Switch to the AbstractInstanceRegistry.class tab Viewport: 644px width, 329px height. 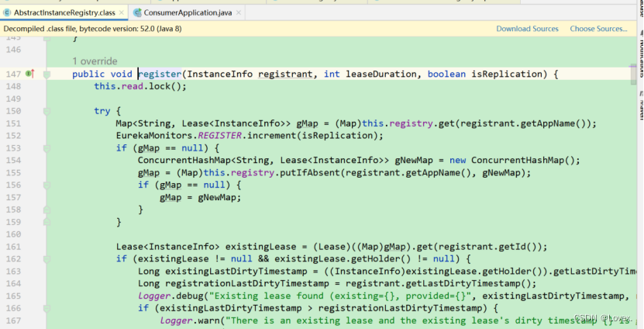tap(64, 12)
